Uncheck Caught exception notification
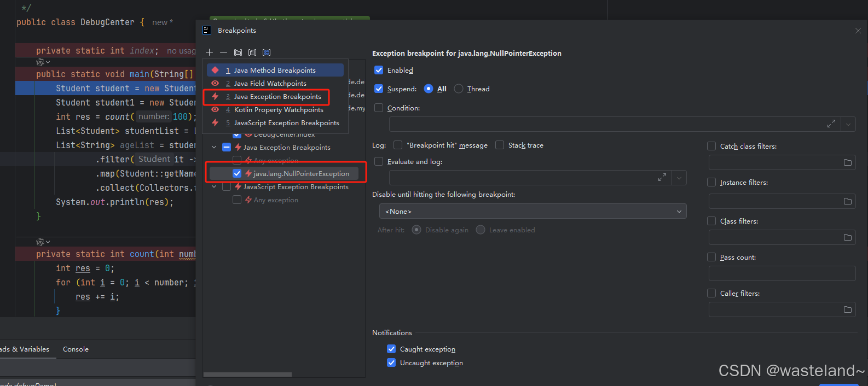 coord(391,349)
